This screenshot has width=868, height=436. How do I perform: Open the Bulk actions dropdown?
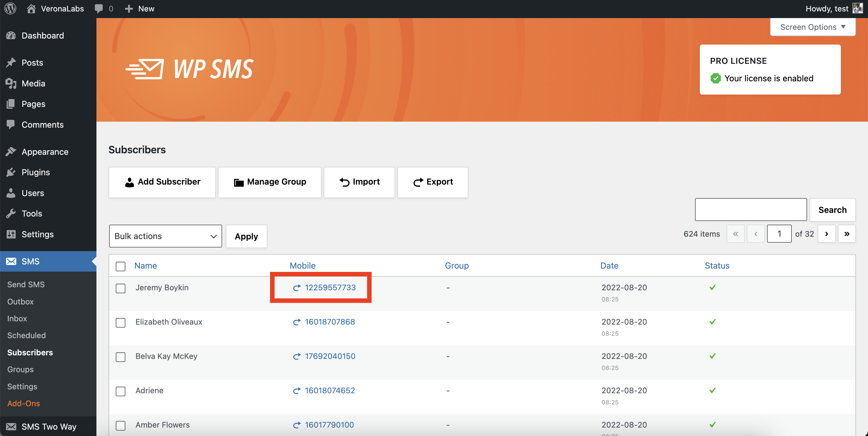pyautogui.click(x=165, y=236)
